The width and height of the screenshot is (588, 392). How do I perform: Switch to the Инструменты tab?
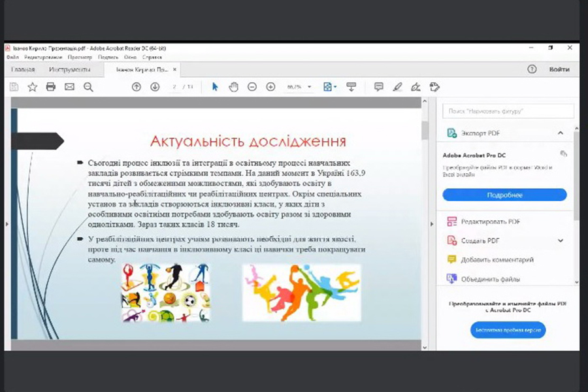pos(69,69)
